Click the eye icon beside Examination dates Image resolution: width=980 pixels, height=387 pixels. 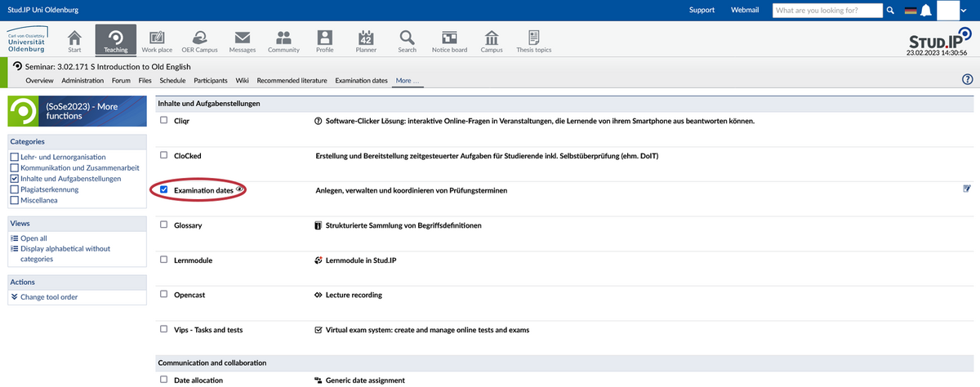tap(240, 189)
